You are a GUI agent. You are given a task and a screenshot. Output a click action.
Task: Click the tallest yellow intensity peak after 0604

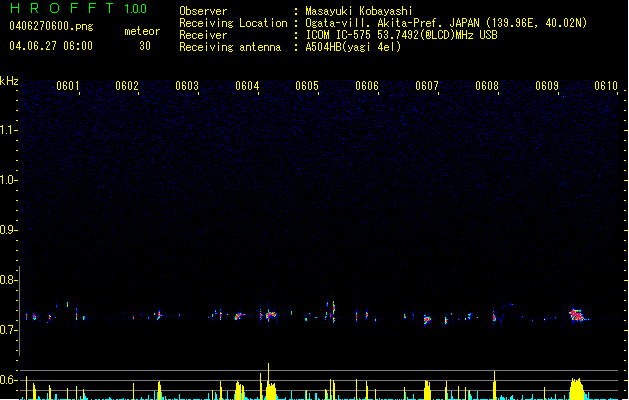click(268, 381)
